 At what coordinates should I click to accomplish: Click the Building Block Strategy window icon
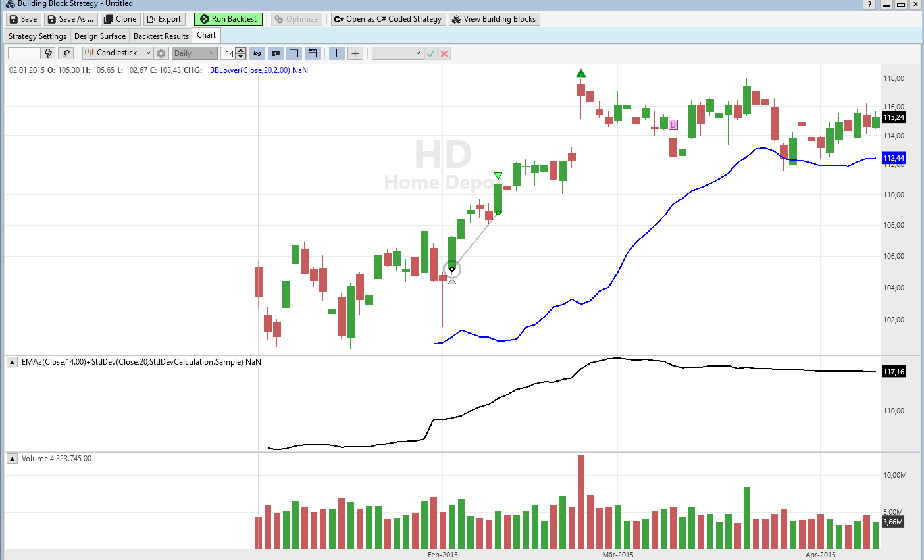tap(10, 4)
